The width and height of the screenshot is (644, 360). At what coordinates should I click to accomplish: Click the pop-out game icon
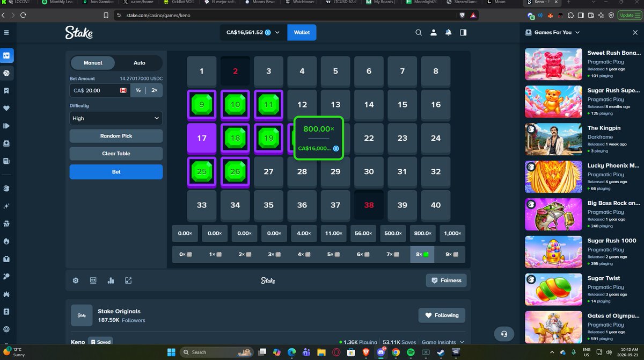(129, 280)
